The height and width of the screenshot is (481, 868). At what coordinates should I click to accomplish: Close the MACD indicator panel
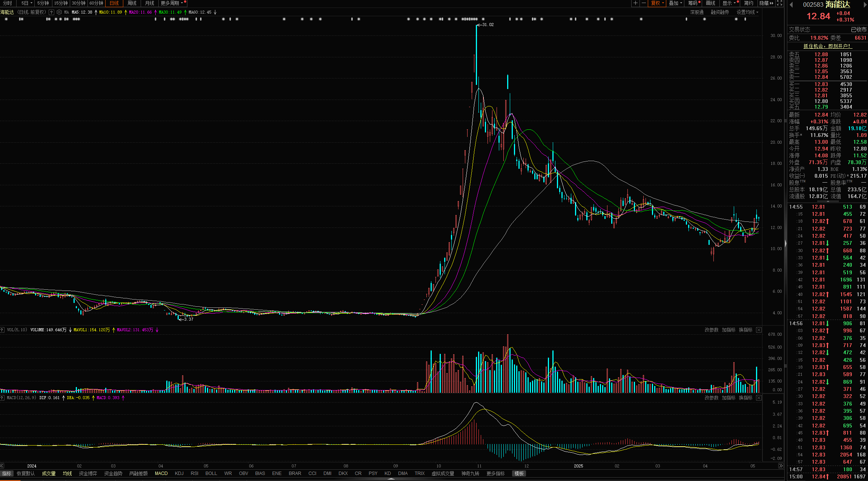click(759, 398)
